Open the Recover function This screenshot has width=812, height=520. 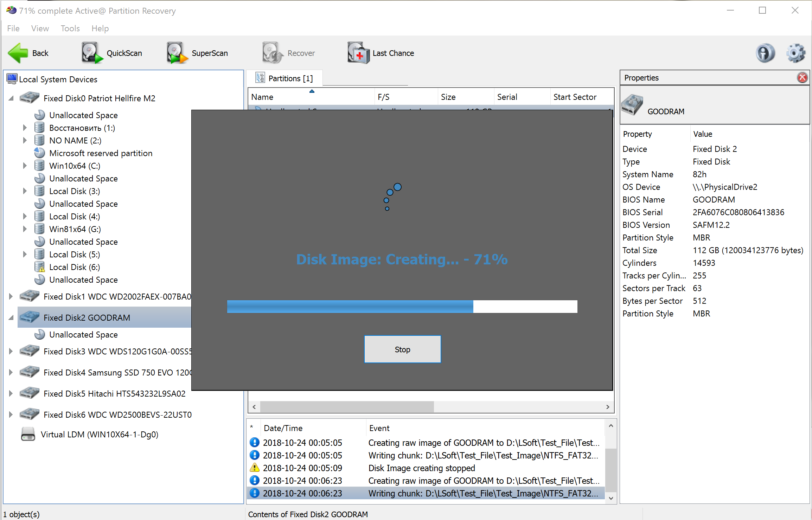tap(288, 53)
